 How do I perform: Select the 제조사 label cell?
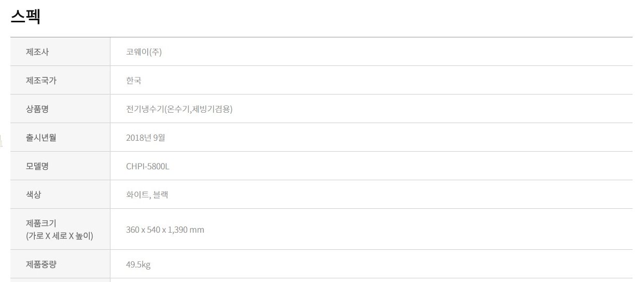[x=60, y=51]
